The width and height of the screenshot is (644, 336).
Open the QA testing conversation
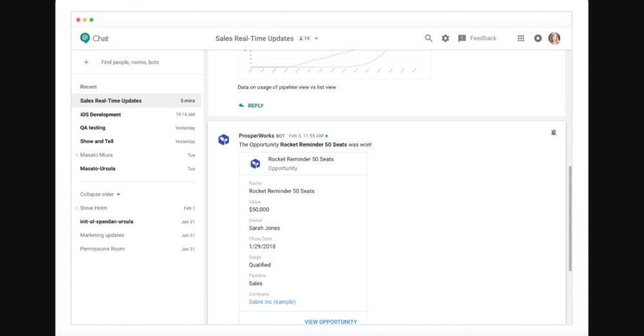pyautogui.click(x=93, y=128)
